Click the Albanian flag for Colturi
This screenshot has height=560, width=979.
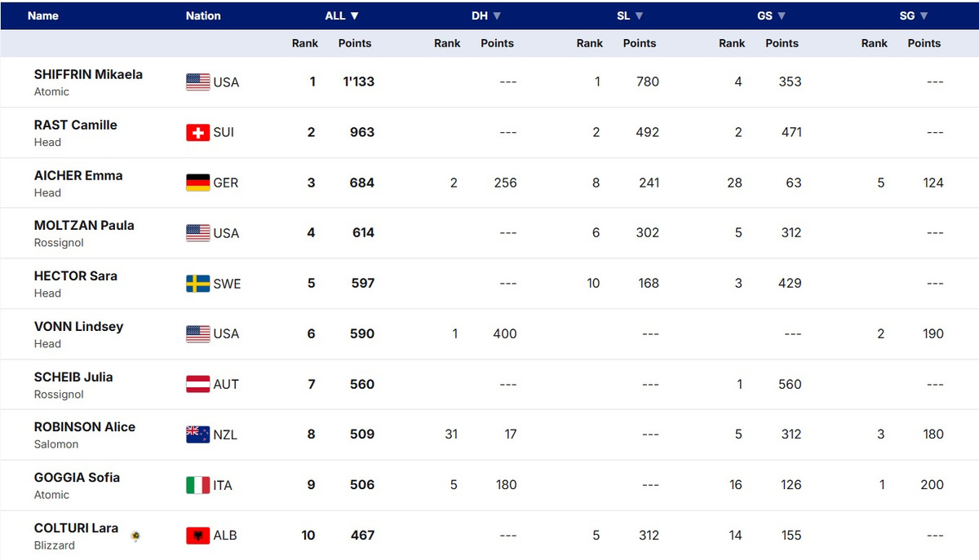click(x=198, y=536)
